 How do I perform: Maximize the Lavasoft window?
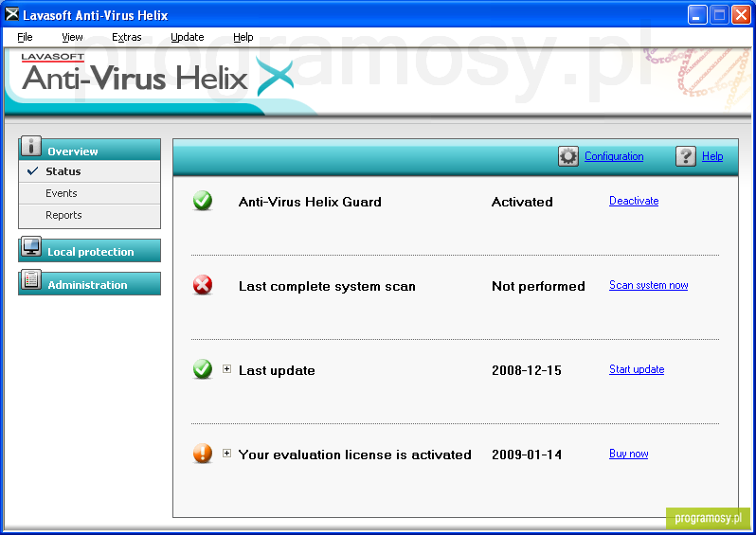click(x=719, y=14)
